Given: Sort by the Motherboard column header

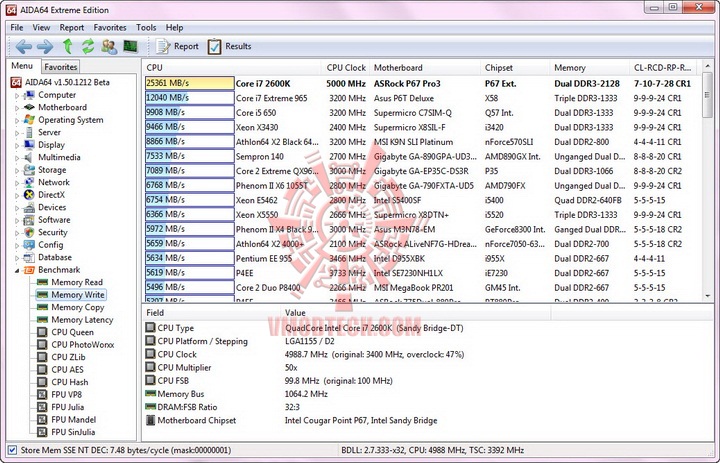Looking at the screenshot, I should pyautogui.click(x=425, y=68).
